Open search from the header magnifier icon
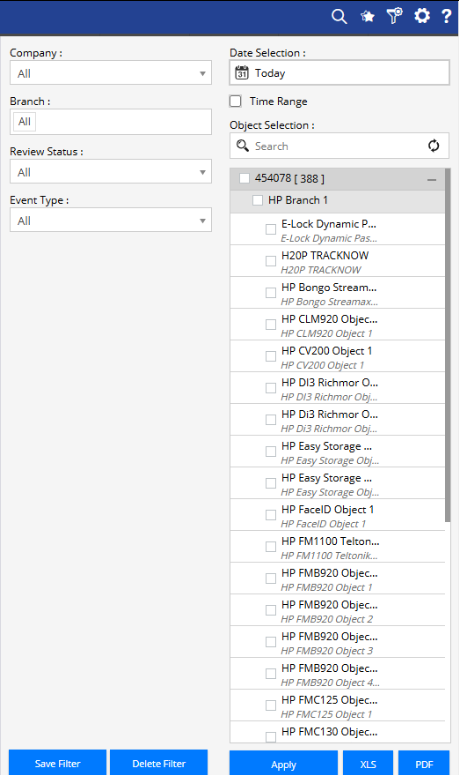The image size is (459, 775). point(339,16)
